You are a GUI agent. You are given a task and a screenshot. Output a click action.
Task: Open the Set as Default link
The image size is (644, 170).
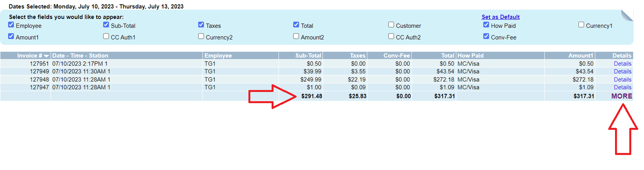point(500,17)
